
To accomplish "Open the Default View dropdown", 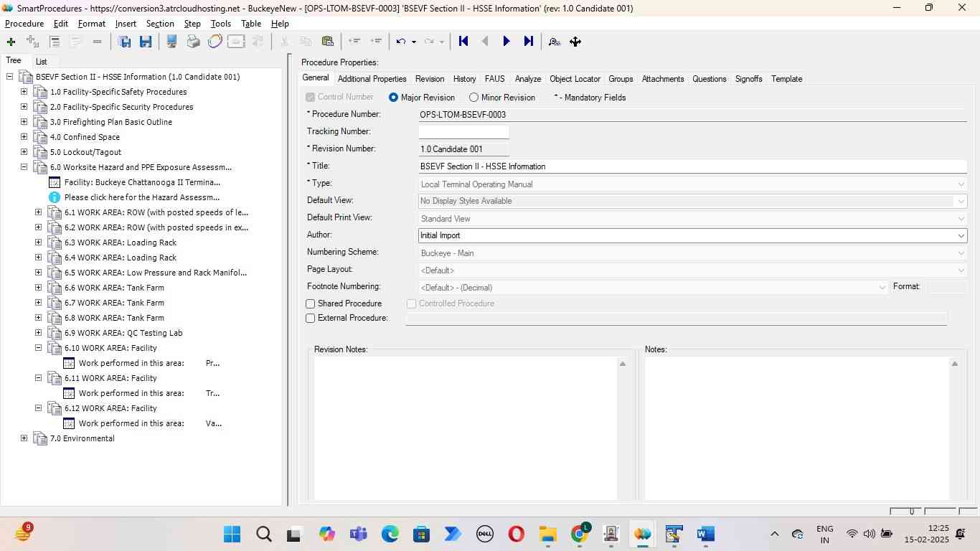I will click(961, 201).
